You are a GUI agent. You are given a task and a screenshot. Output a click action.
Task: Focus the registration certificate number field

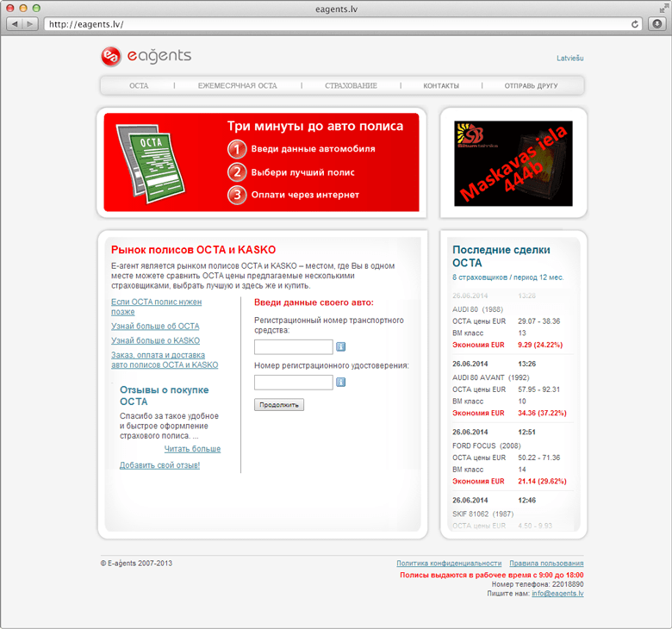[x=293, y=383]
